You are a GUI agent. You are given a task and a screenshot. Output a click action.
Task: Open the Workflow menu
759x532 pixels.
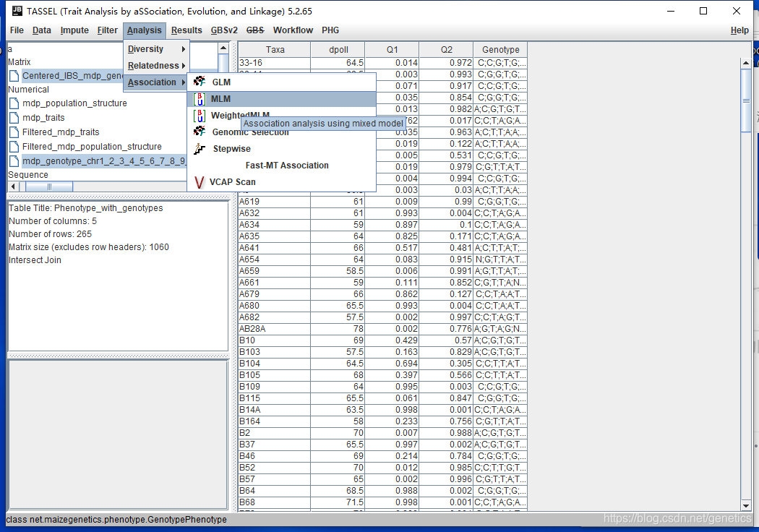293,30
